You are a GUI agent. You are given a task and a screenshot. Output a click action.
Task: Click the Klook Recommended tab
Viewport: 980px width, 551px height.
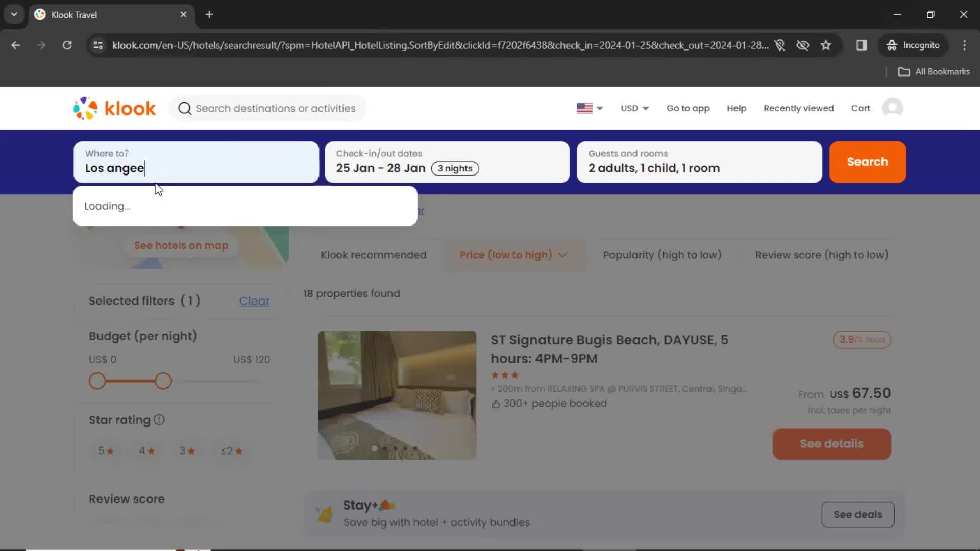(x=374, y=254)
